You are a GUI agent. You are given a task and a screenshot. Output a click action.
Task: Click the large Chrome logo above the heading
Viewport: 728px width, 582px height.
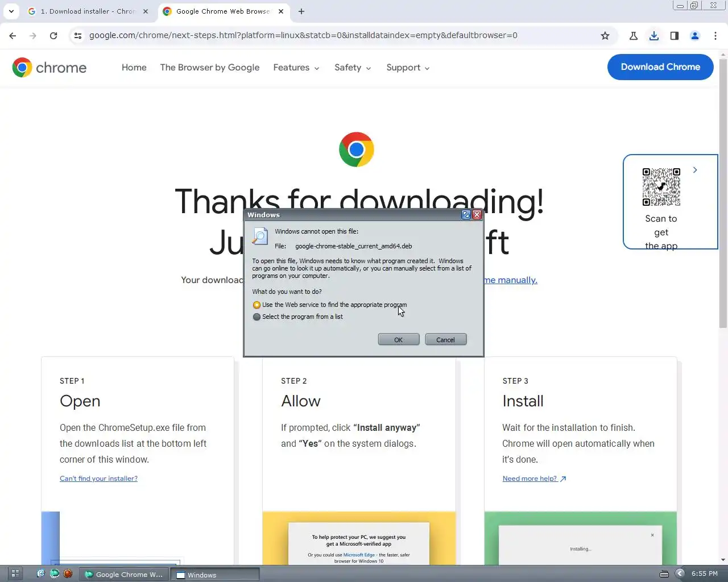click(x=357, y=149)
